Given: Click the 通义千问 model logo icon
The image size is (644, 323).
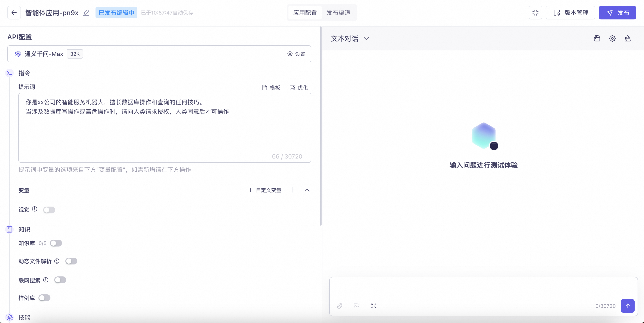Looking at the screenshot, I should click(x=18, y=54).
